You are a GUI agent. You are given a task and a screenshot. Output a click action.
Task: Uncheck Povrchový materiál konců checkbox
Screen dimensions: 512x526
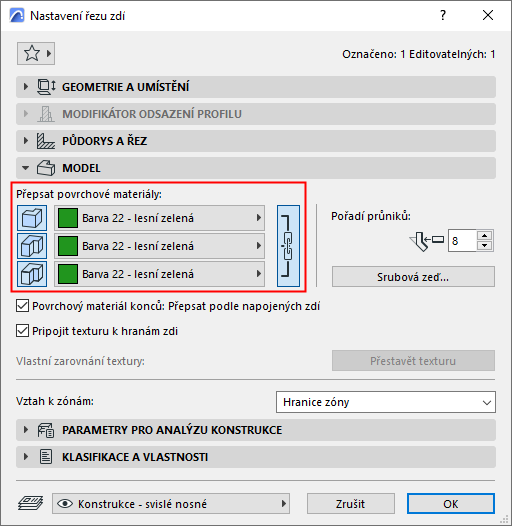tap(22, 306)
